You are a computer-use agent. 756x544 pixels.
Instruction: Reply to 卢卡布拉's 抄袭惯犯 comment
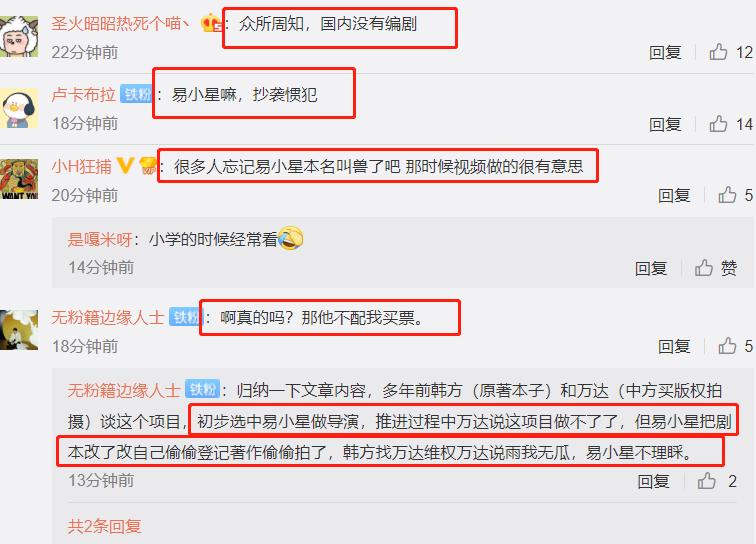pos(665,124)
